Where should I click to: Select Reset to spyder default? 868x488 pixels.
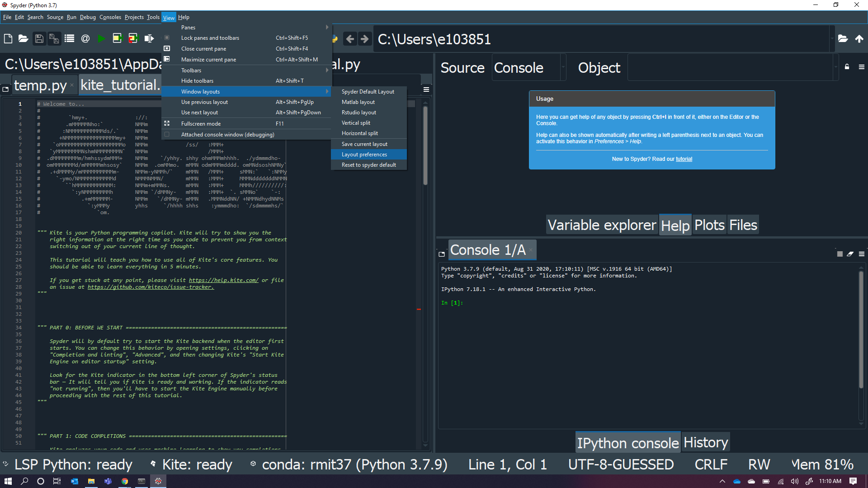pyautogui.click(x=368, y=165)
